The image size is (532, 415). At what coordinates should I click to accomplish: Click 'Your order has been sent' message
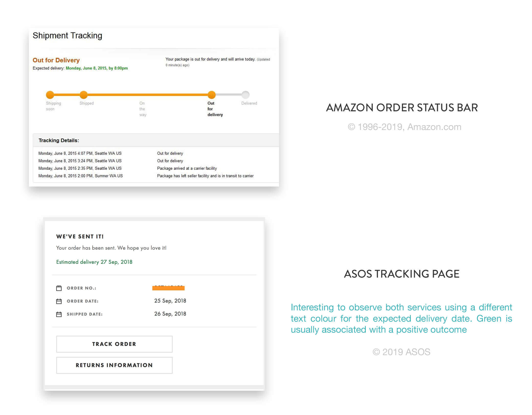pyautogui.click(x=111, y=248)
